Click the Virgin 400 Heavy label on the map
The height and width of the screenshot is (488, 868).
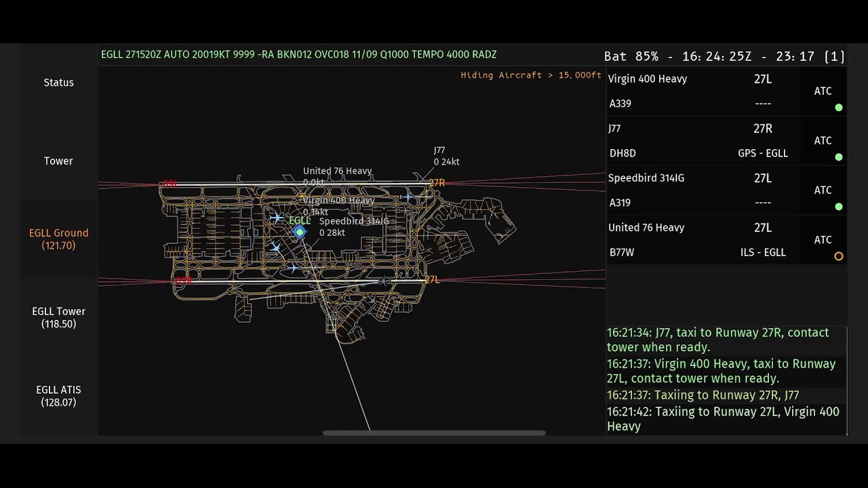[x=338, y=201]
